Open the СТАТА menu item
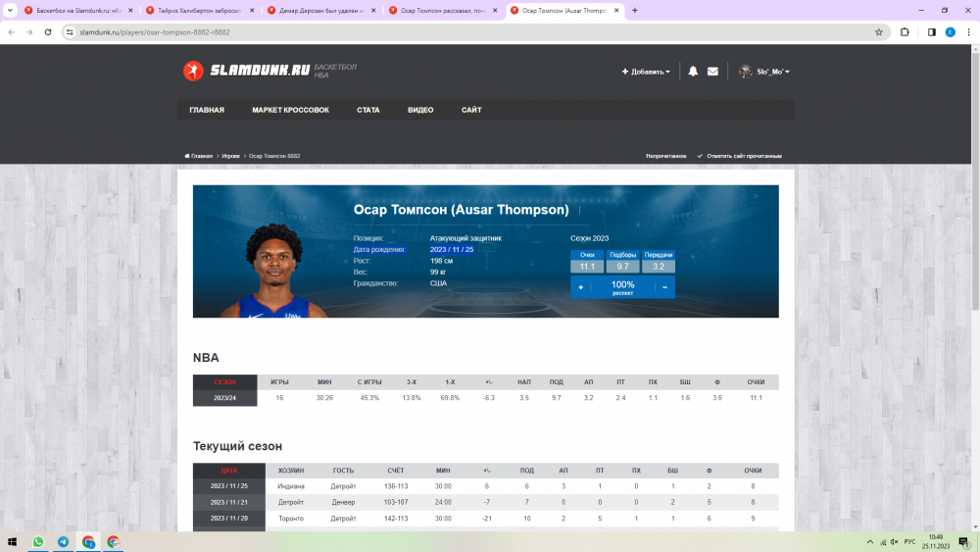The image size is (980, 552). [x=367, y=110]
